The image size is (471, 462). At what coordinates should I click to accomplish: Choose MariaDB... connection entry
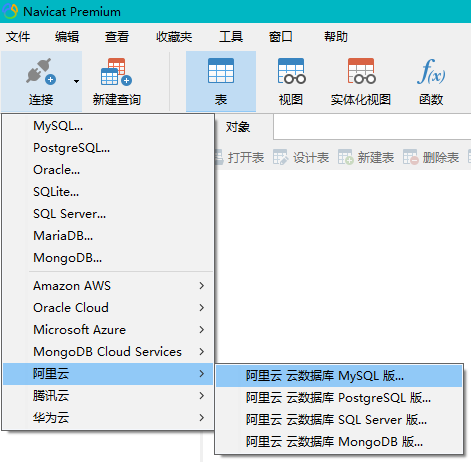[x=108, y=236]
